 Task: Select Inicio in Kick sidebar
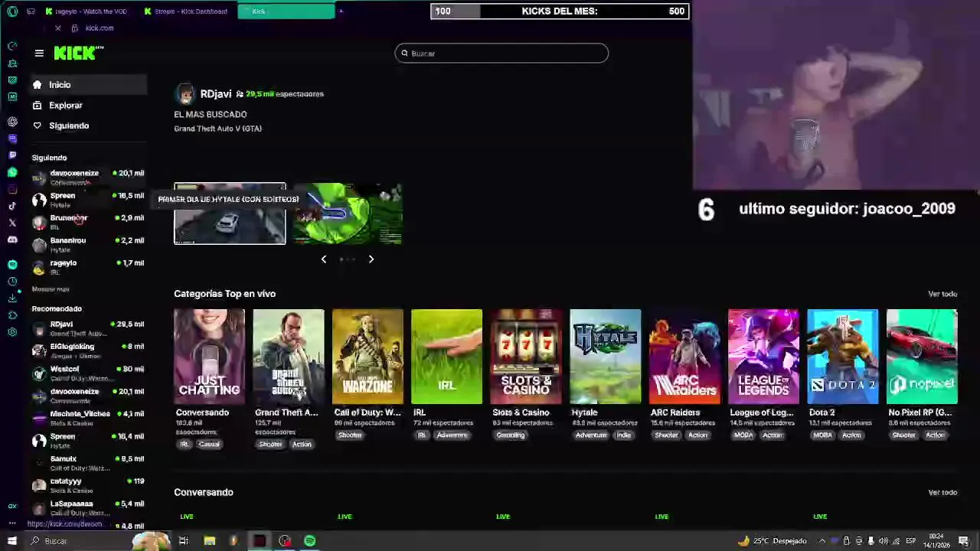tap(89, 85)
